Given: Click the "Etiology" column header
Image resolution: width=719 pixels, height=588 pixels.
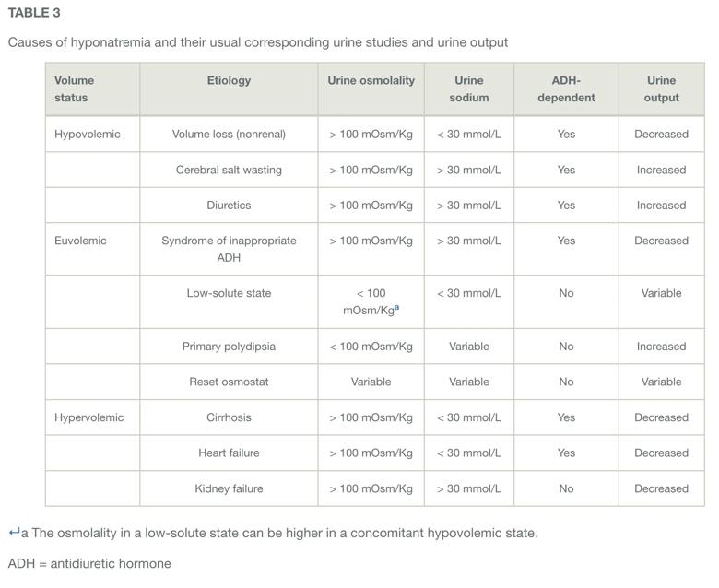Looking at the screenshot, I should coord(229,81).
